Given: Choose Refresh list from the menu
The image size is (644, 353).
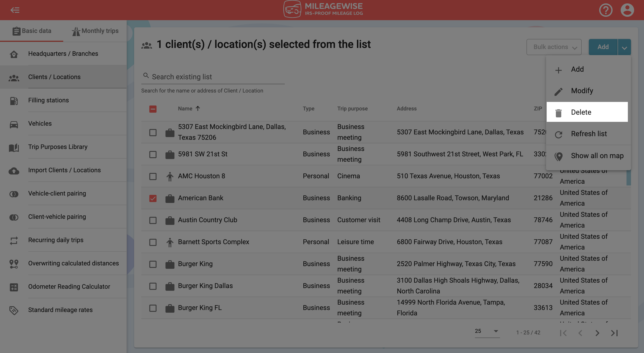Looking at the screenshot, I should [x=588, y=134].
